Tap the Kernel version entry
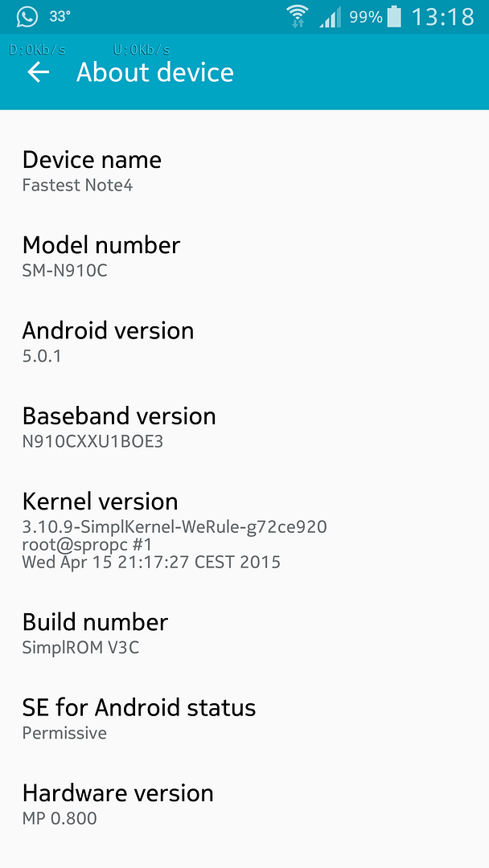Screen dimensions: 489x868 244,530
